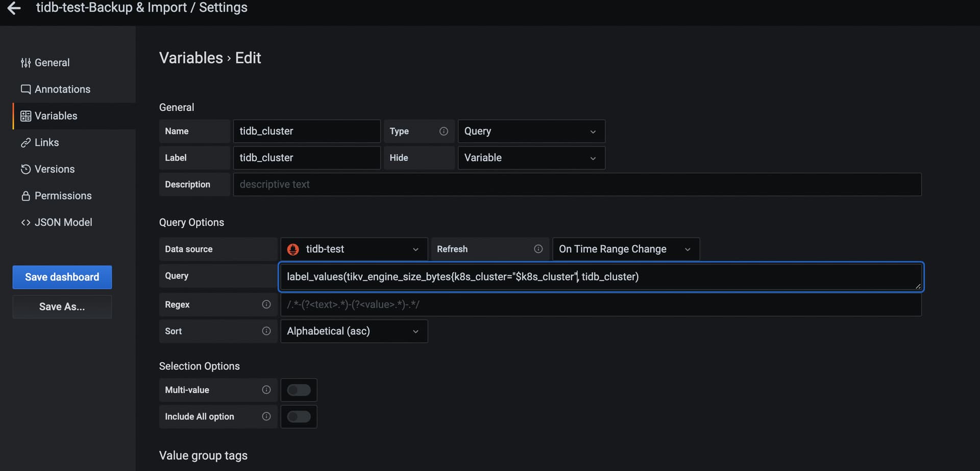The image size is (980, 471).
Task: Click into the Description text field
Action: coord(577,184)
